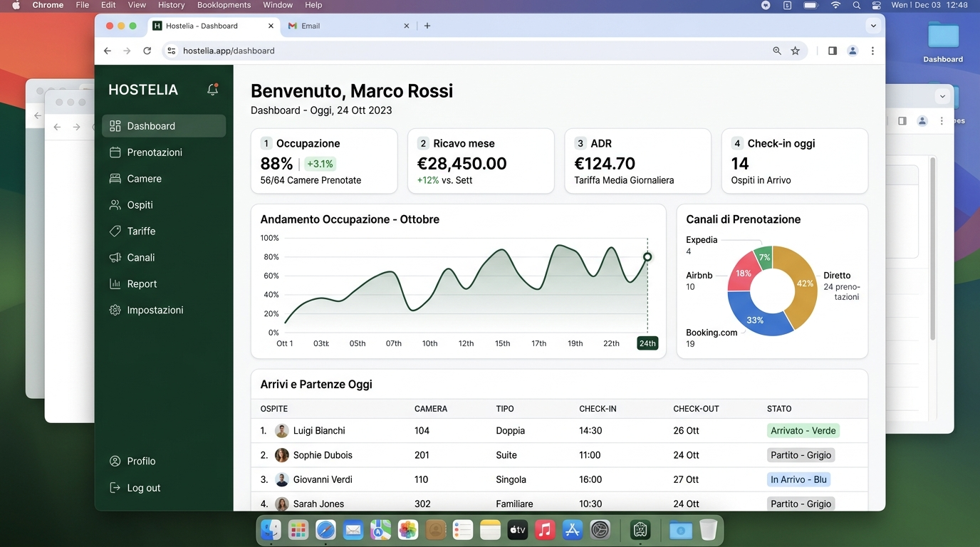Open the Edit menu
The height and width of the screenshot is (547, 980).
(x=108, y=5)
